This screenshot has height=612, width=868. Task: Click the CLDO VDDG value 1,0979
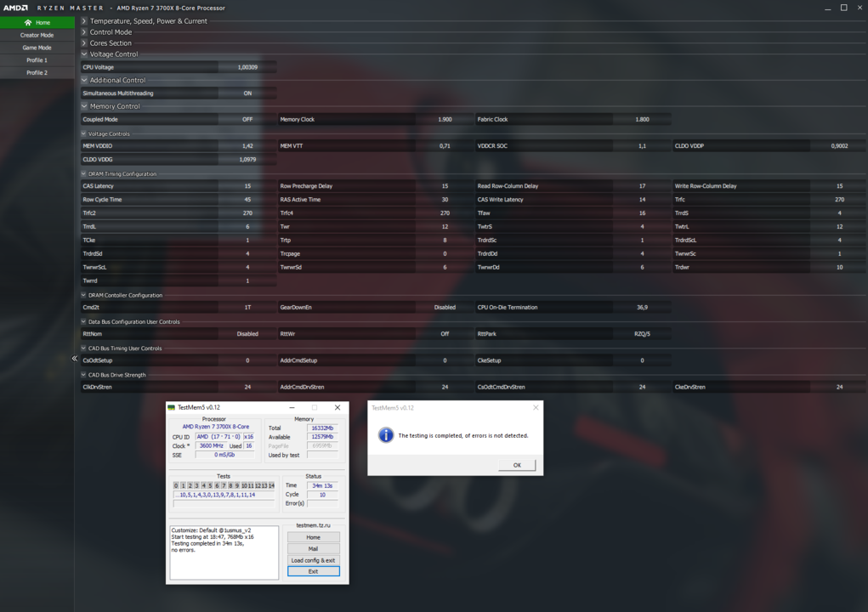(x=247, y=159)
